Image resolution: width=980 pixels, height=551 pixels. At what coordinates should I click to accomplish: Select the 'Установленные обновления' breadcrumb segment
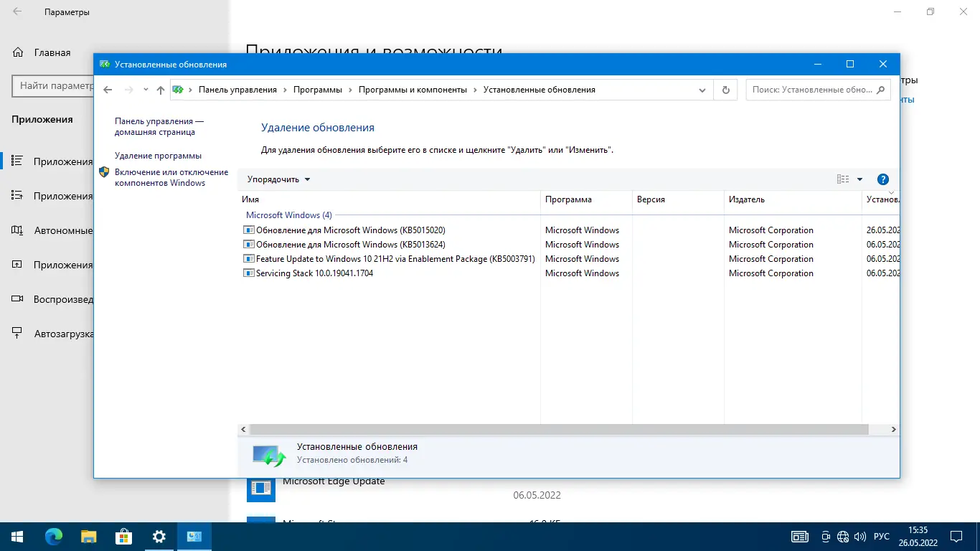[540, 90]
